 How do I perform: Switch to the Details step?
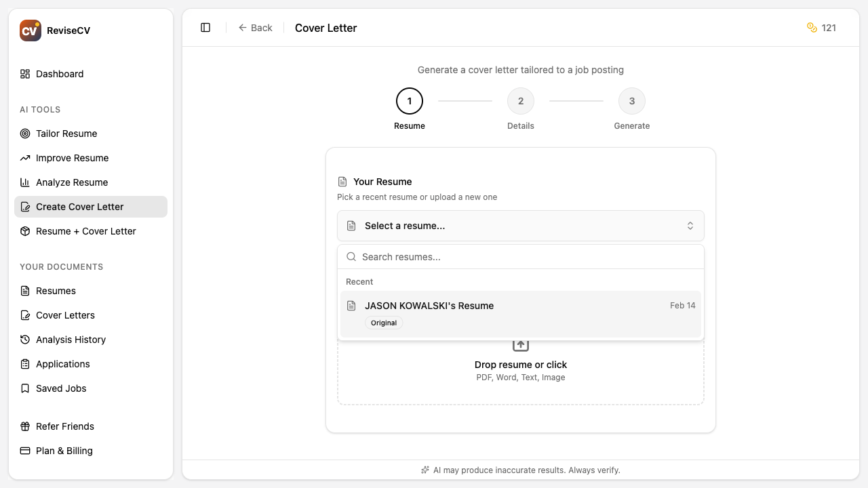521,100
